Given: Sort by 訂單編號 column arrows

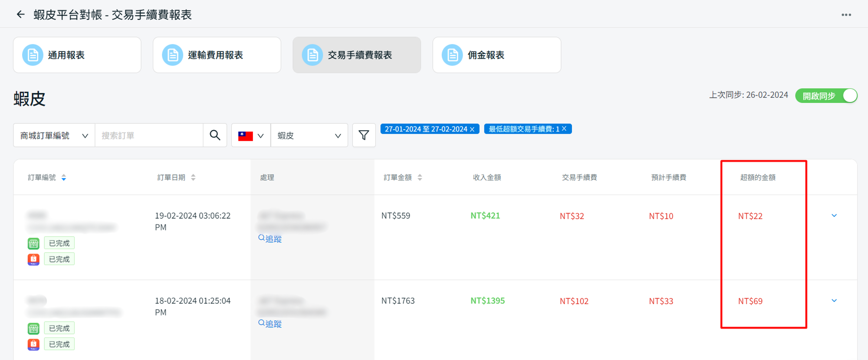Looking at the screenshot, I should (x=64, y=178).
